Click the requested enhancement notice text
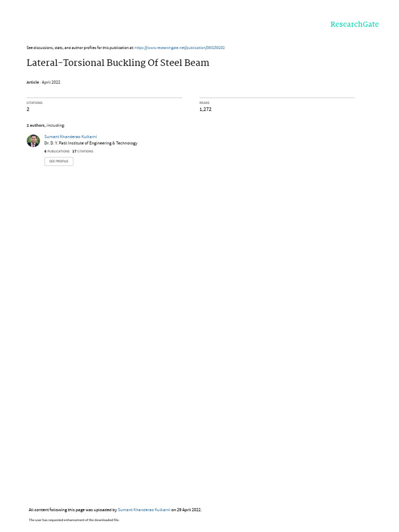Image resolution: width=399 pixels, height=532 pixels. coord(74,520)
